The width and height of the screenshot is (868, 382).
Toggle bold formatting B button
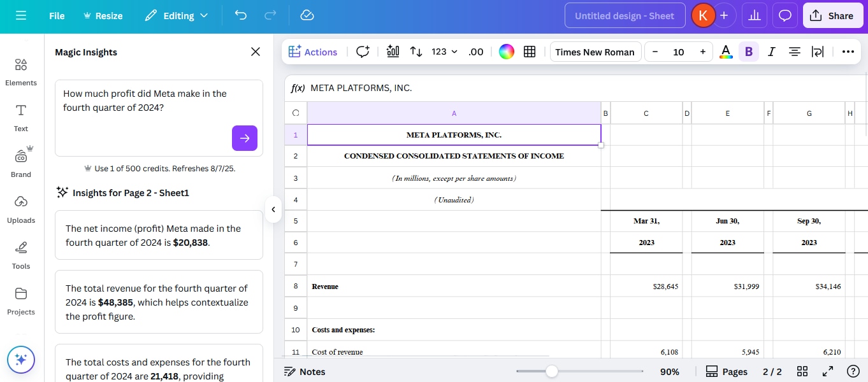coord(749,52)
